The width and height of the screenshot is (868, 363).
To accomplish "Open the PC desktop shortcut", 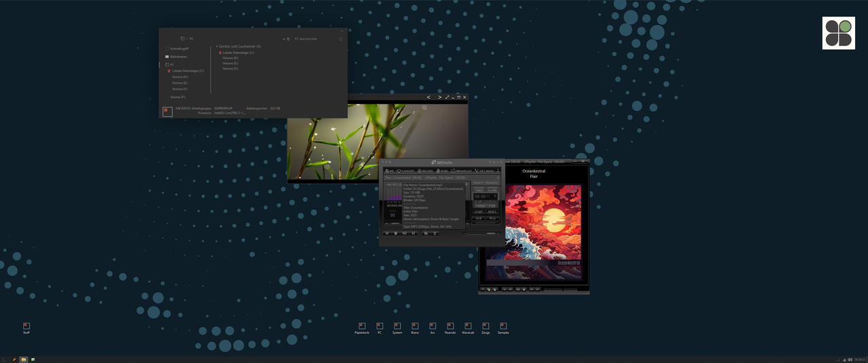I will pyautogui.click(x=380, y=328).
